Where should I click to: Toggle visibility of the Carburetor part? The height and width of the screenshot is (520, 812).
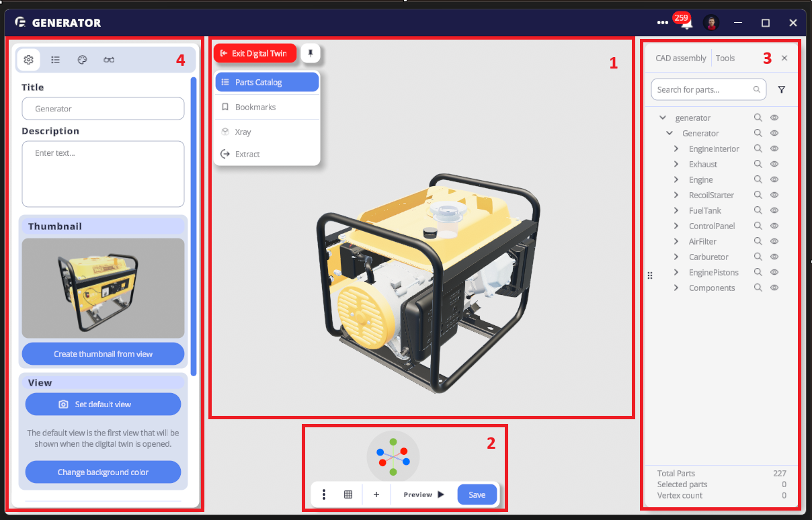pos(774,257)
